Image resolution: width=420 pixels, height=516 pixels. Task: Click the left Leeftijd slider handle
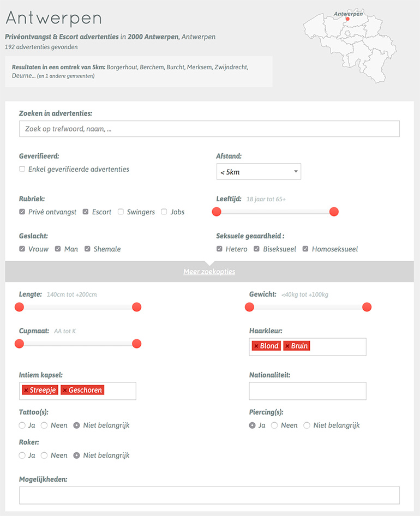pyautogui.click(x=217, y=212)
